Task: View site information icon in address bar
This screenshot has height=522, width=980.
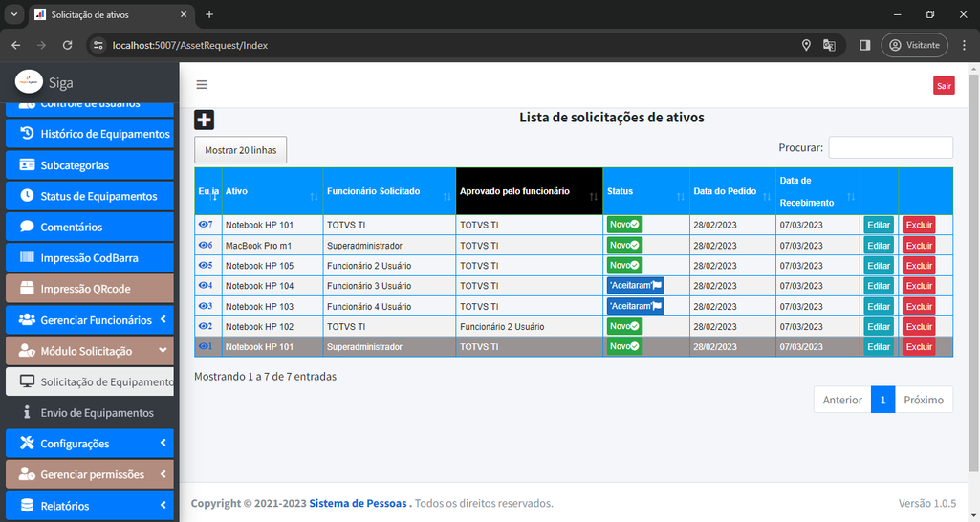Action: (98, 45)
